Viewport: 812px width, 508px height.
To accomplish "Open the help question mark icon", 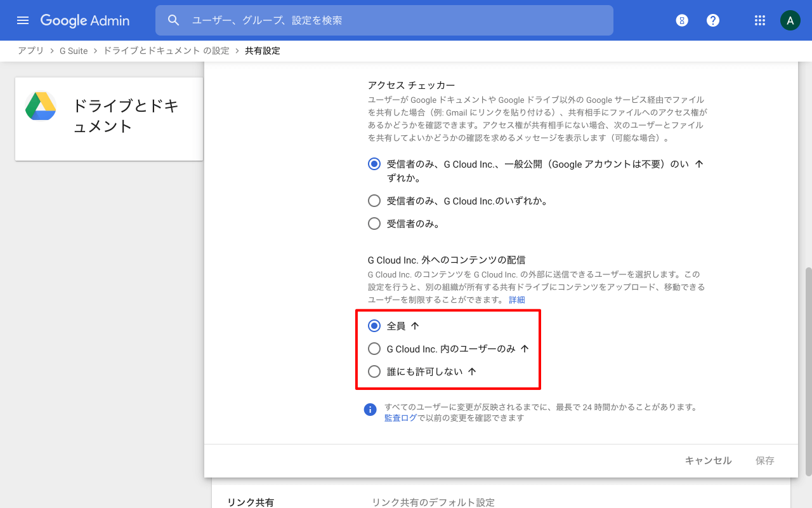I will [x=713, y=20].
